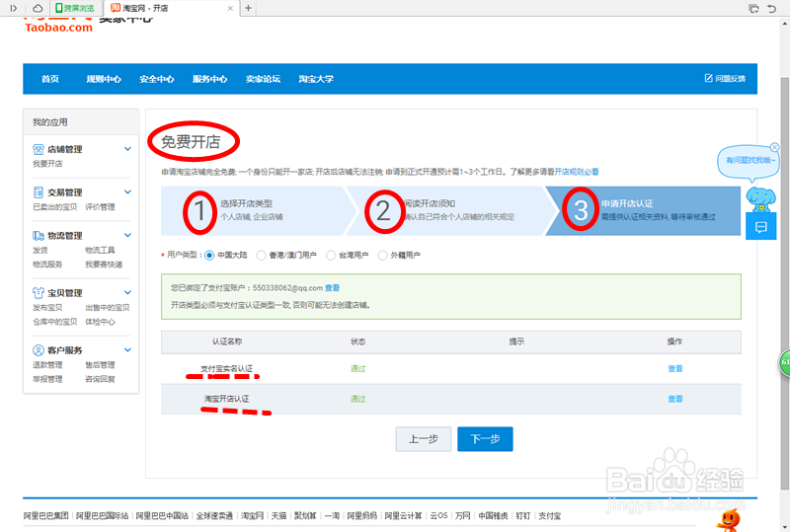Click the blue elephant assistant mascot
This screenshot has width=790, height=532.
click(x=760, y=199)
